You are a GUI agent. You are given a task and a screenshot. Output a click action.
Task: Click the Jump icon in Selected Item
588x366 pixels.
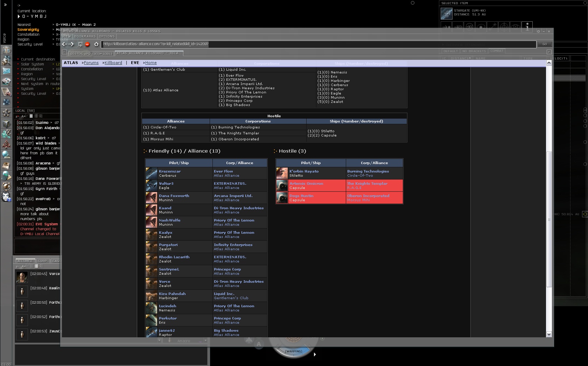coord(469,27)
